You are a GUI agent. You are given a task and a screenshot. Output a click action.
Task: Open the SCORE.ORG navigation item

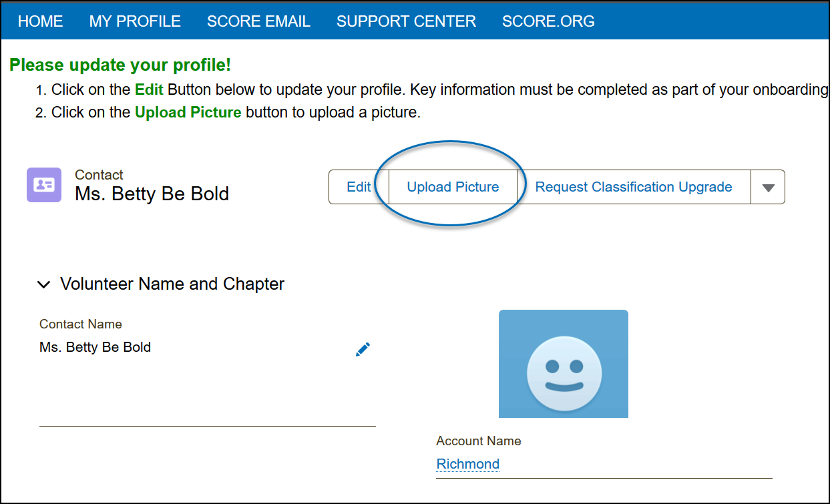pos(548,21)
